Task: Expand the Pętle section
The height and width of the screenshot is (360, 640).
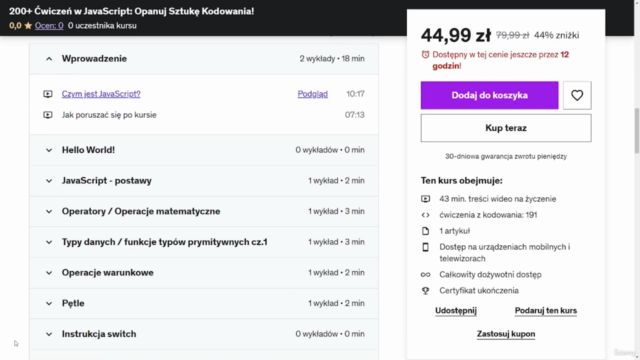Action: (x=204, y=303)
